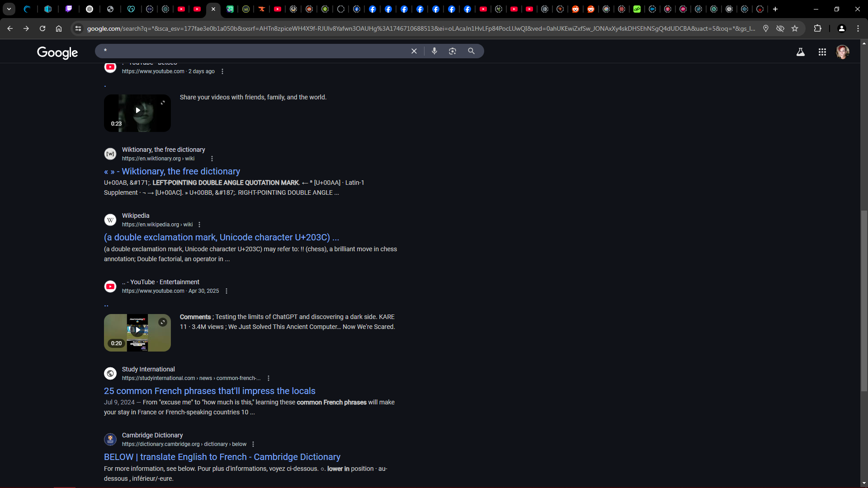Click the vertical page scrollbar thumb
The height and width of the screenshot is (488, 868).
point(864,300)
